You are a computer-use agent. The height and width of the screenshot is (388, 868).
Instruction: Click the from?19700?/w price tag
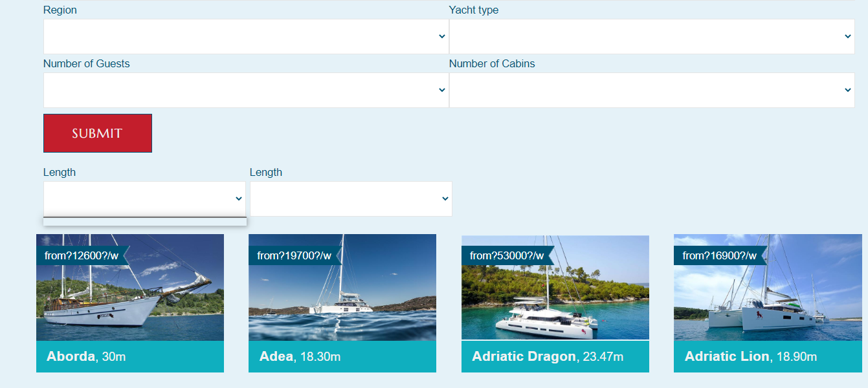[294, 255]
